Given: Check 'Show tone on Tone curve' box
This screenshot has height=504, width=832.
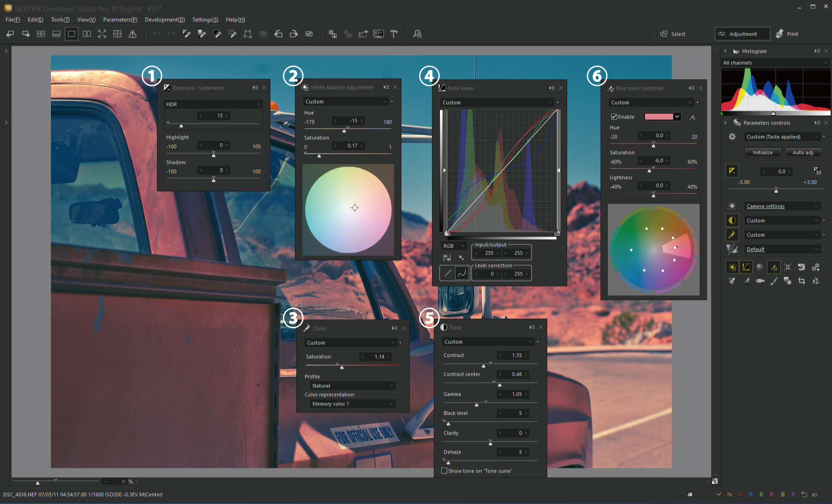Looking at the screenshot, I should click(444, 471).
